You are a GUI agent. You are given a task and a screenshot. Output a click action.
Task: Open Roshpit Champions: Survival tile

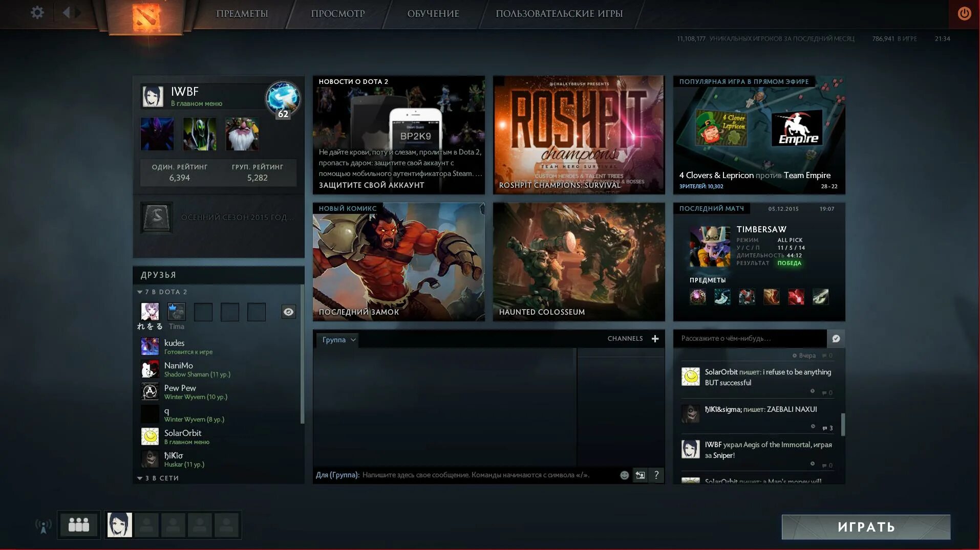(x=579, y=135)
